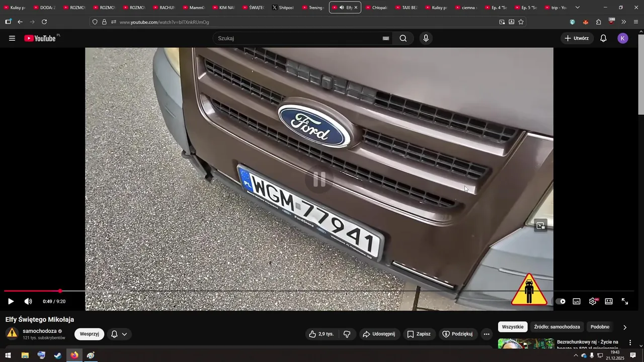
Task: Open Windows notification center
Action: (x=633, y=355)
